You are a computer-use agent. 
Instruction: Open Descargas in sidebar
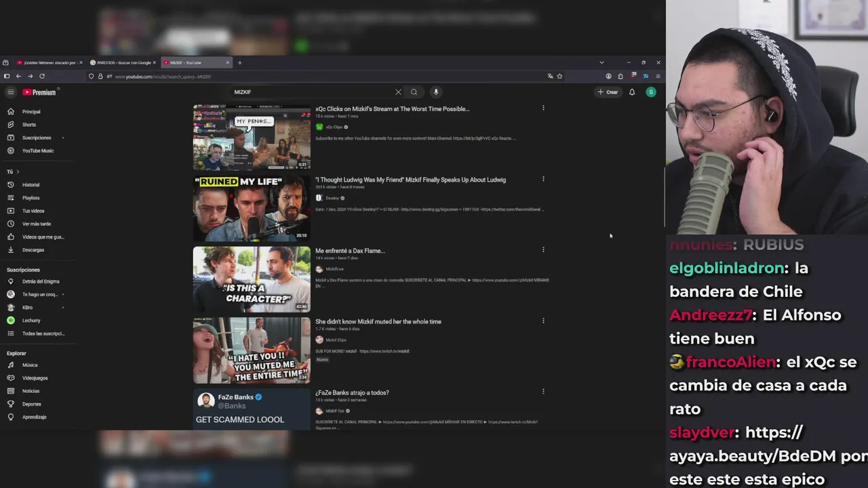click(34, 250)
